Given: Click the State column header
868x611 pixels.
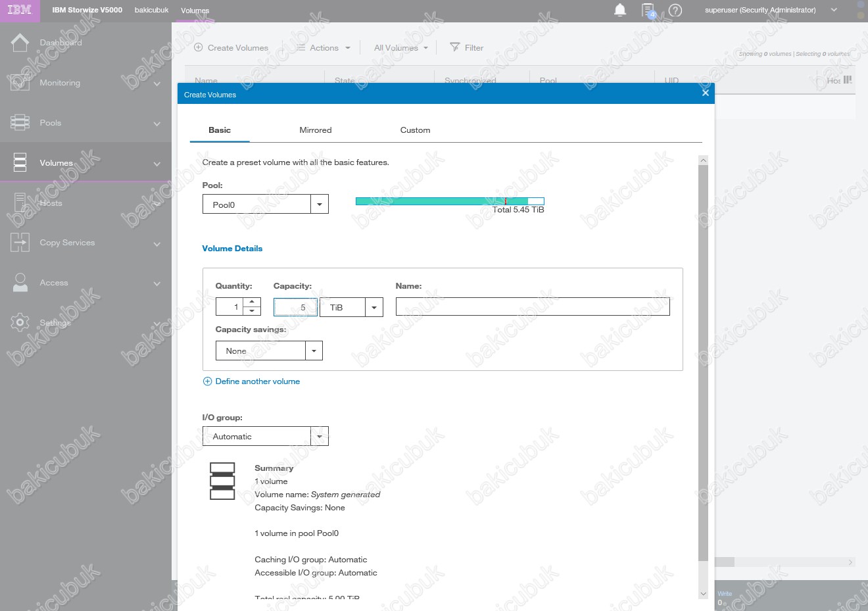Looking at the screenshot, I should coord(345,81).
